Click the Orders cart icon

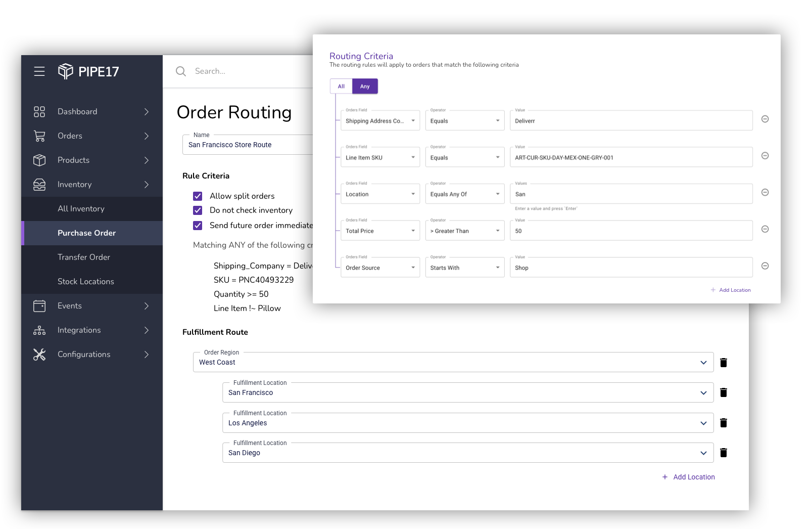[39, 136]
